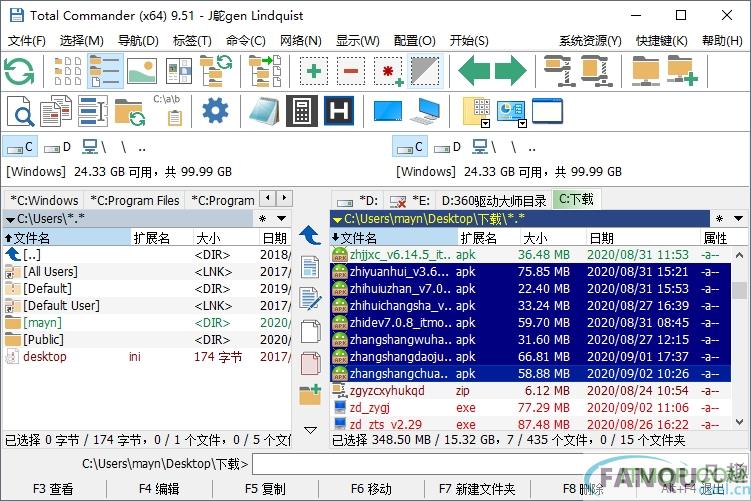Click the unpack files clamp icon
751x501 pixels.
tap(595, 71)
